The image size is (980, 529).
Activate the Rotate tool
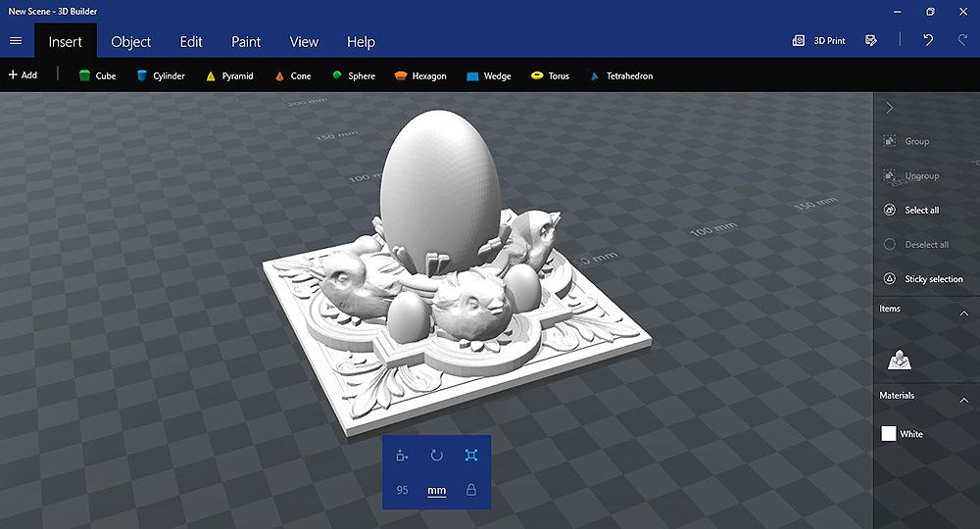437,456
